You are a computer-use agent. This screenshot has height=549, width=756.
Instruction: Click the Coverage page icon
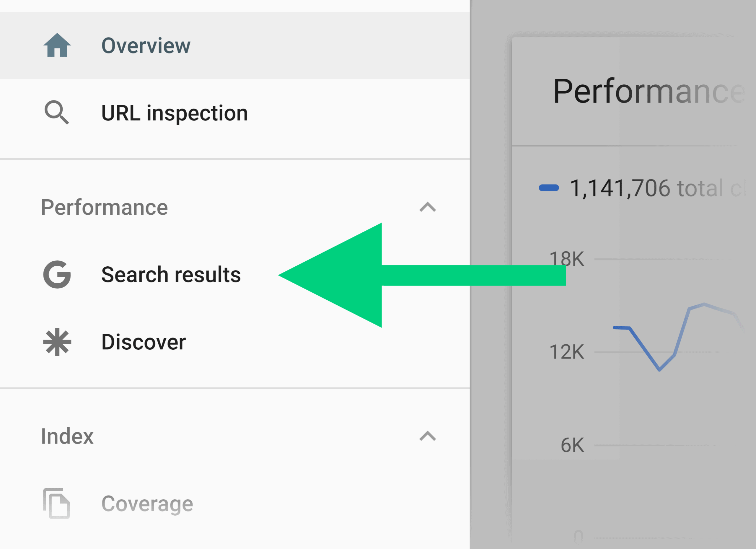[x=57, y=503]
